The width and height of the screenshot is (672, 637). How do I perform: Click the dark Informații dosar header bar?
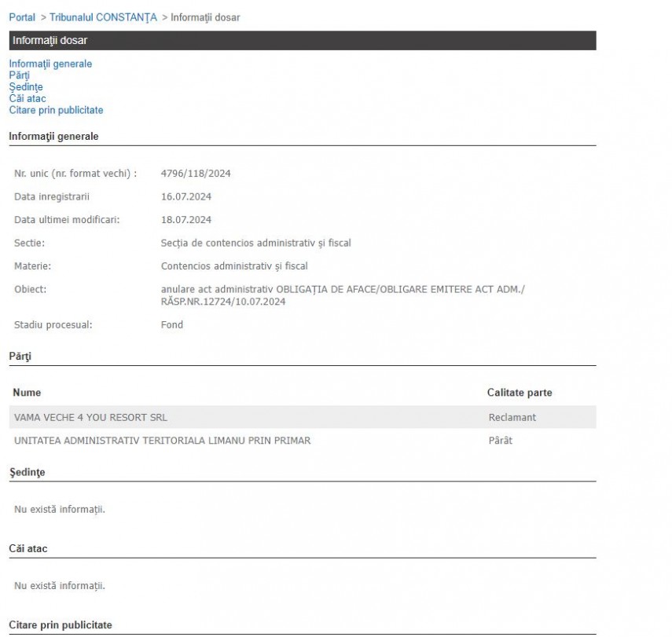coord(303,40)
